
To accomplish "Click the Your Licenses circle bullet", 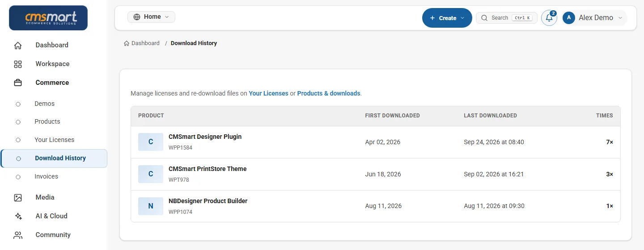I will point(18,140).
